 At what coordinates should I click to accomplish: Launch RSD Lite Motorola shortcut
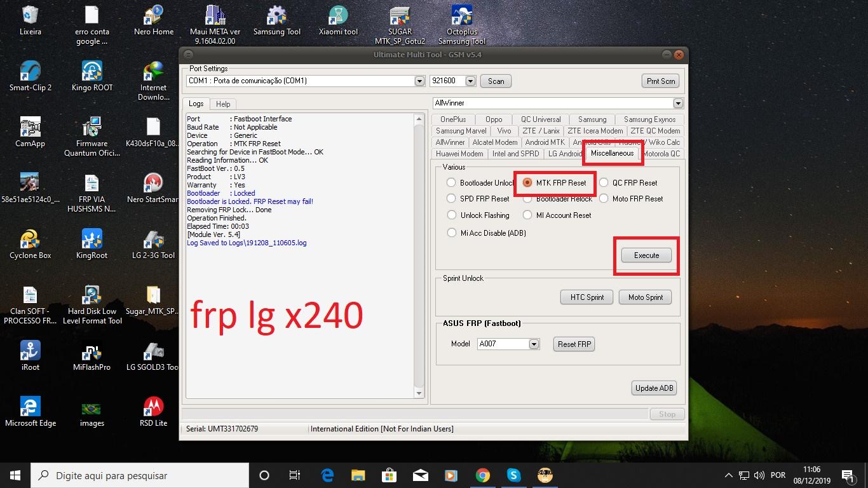point(154,412)
